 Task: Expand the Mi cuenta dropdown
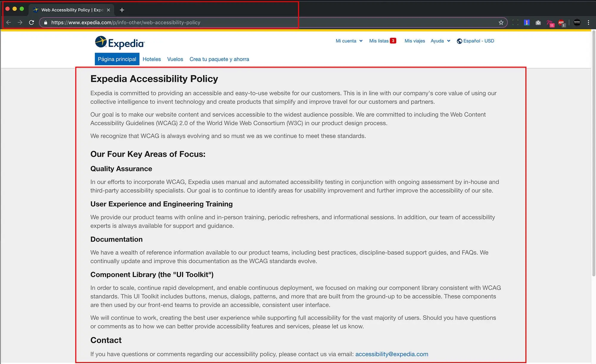349,41
